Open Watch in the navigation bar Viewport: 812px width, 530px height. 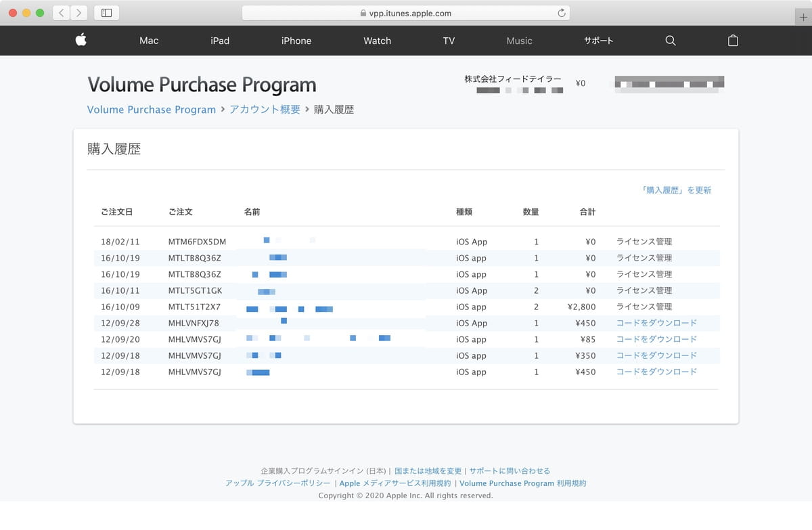tap(377, 41)
